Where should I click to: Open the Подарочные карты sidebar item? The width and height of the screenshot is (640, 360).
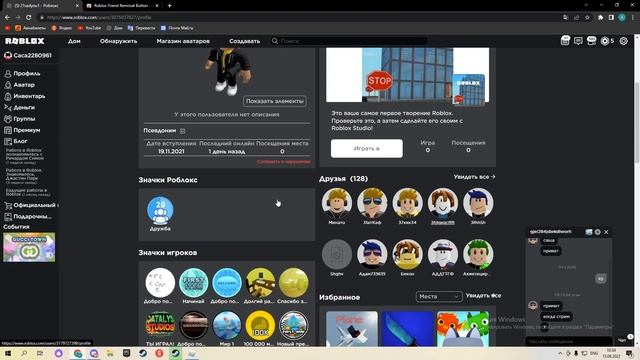point(29,216)
